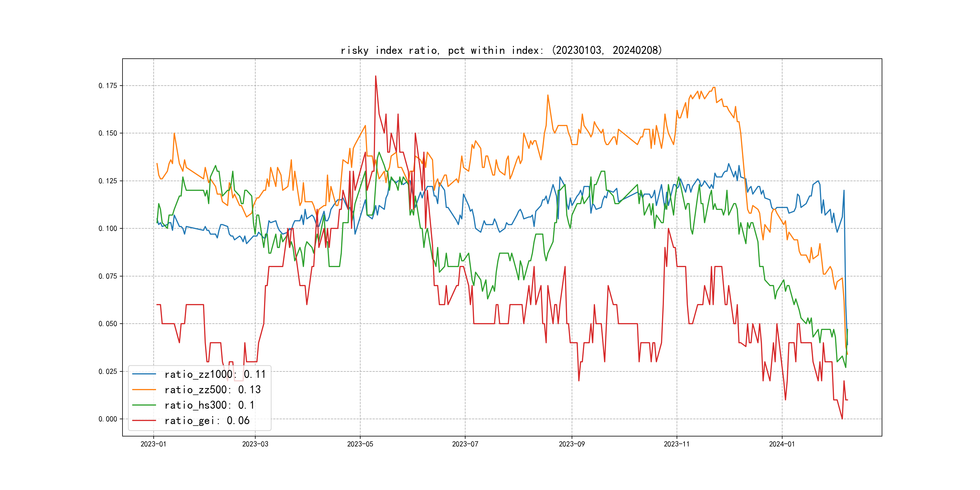Click the 2023-11 x-axis tick label
The image size is (980, 490).
[676, 444]
